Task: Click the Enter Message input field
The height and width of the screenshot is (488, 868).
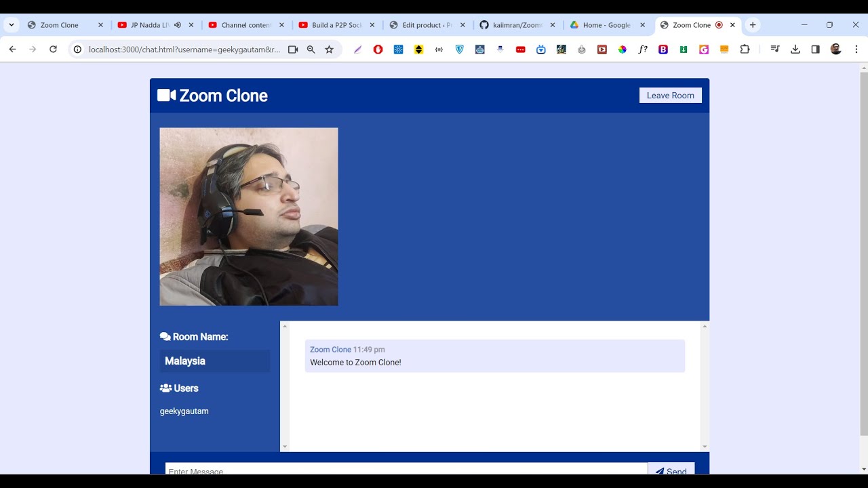Action: click(x=406, y=469)
